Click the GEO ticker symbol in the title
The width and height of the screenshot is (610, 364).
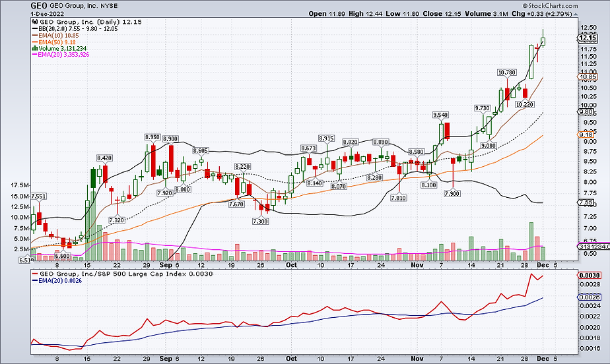pyautogui.click(x=39, y=6)
